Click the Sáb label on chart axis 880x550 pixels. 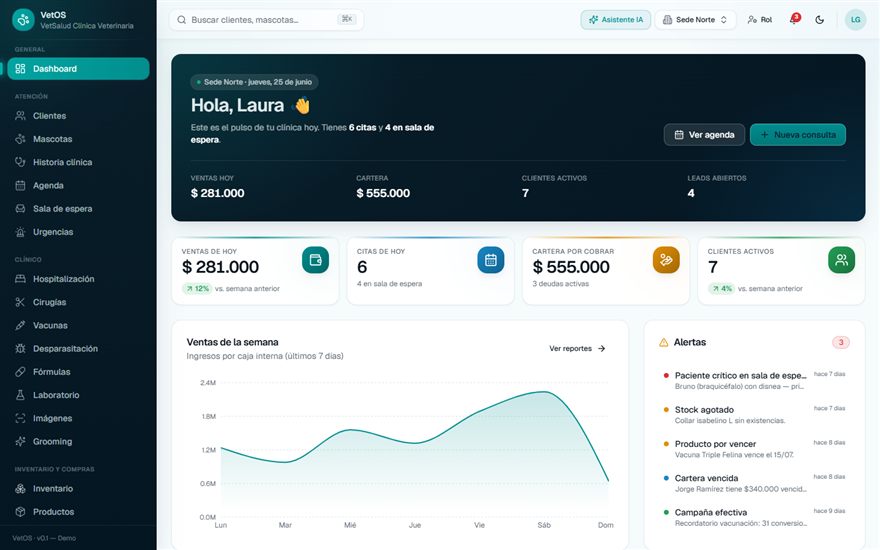point(544,525)
